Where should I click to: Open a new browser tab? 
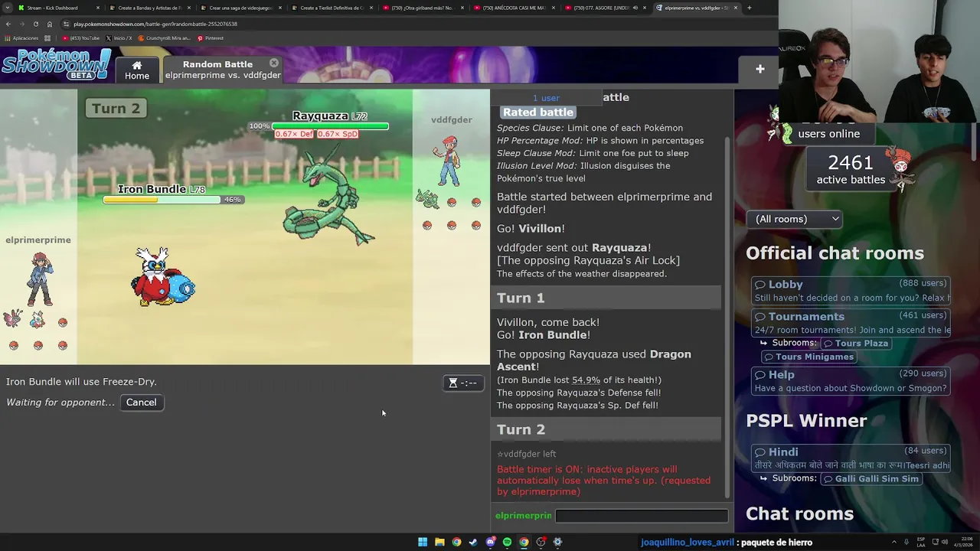(749, 8)
